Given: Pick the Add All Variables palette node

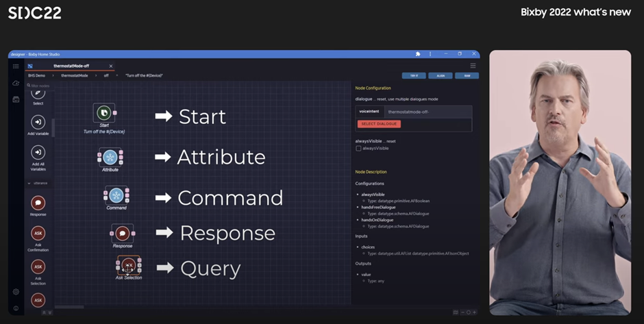Looking at the screenshot, I should click(x=38, y=158).
